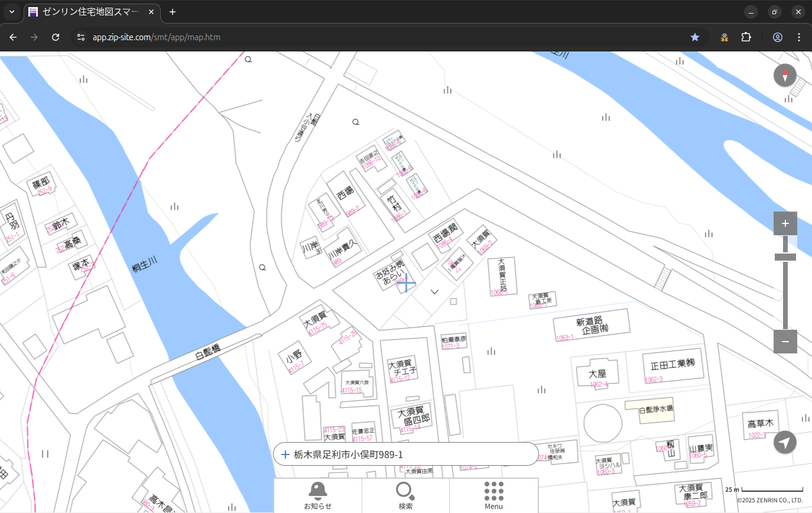This screenshot has width=812, height=513.
Task: View site information icon in address bar
Action: pos(82,37)
